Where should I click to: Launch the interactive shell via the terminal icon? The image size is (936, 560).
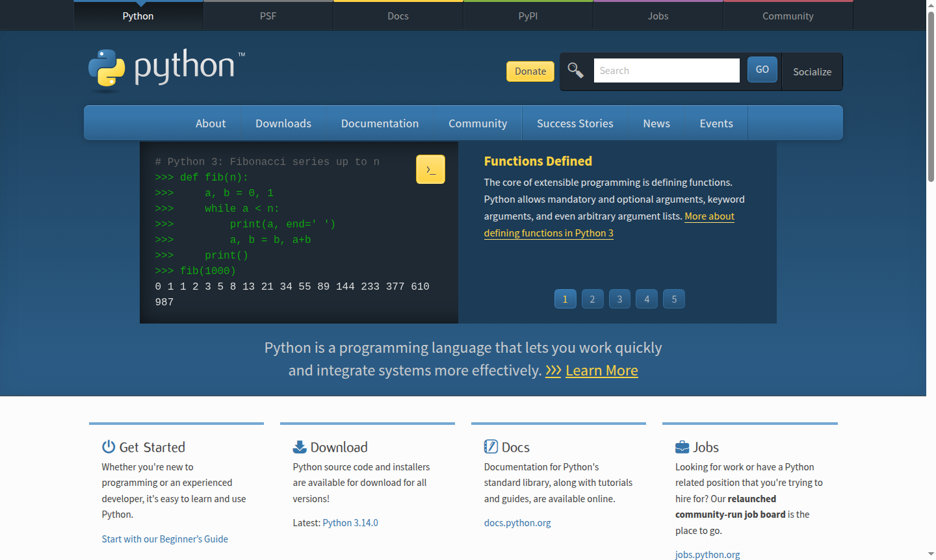[430, 169]
